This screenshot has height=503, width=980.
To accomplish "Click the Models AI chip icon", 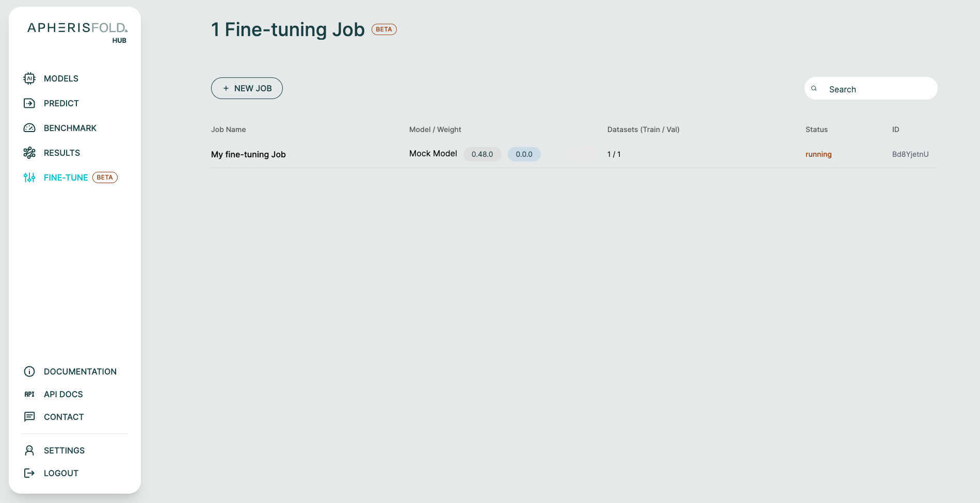I will (x=29, y=78).
